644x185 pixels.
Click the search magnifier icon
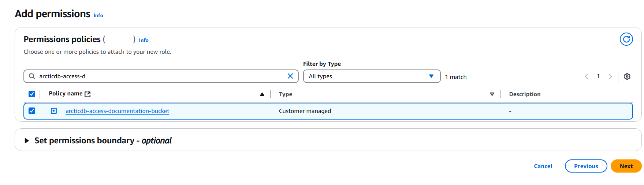(x=32, y=76)
